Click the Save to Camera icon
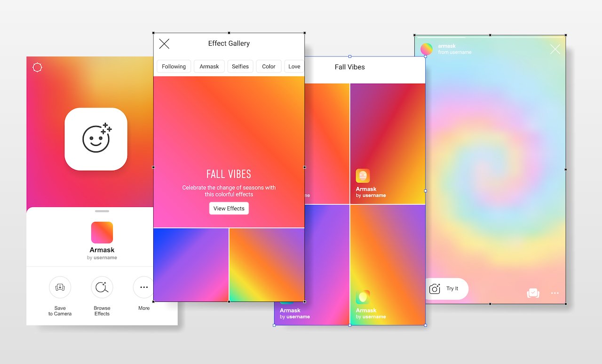Viewport: 602px width, 364px height. tap(60, 287)
